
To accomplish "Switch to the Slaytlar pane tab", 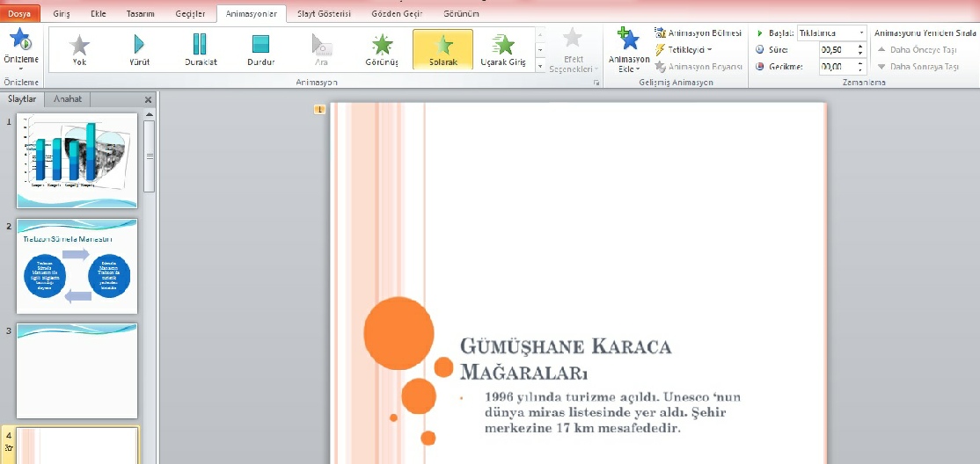I will click(x=22, y=98).
